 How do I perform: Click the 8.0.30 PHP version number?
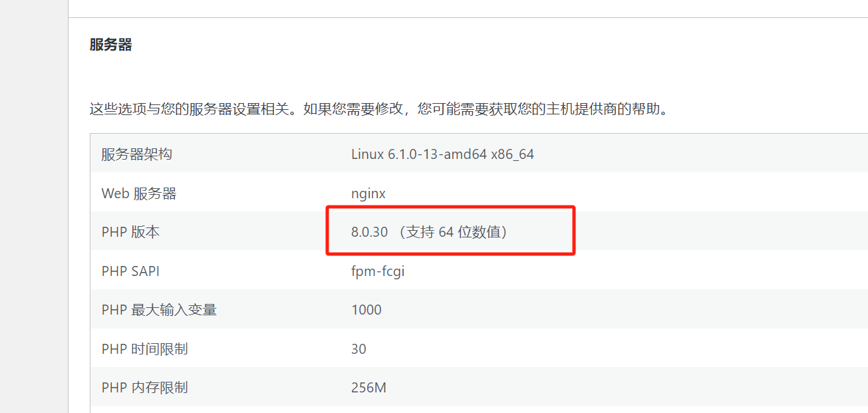(369, 232)
